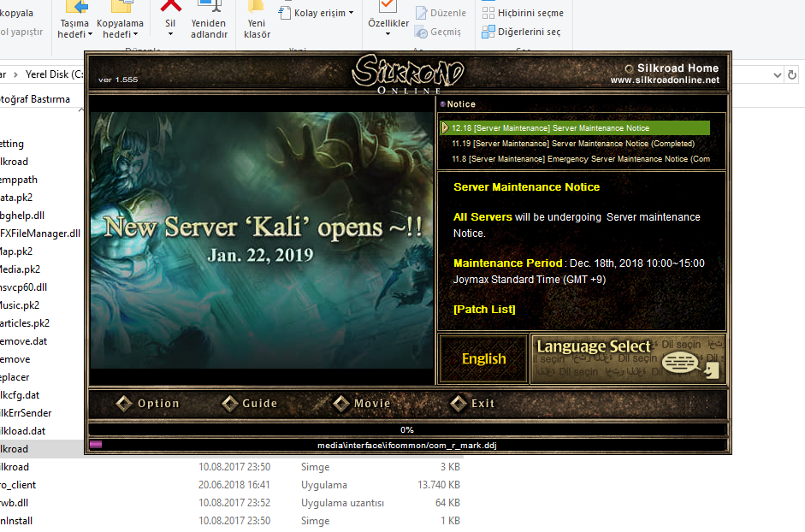Select the 'emppath' item in the file list
Viewport: 805px width, 532px height.
coord(19,180)
